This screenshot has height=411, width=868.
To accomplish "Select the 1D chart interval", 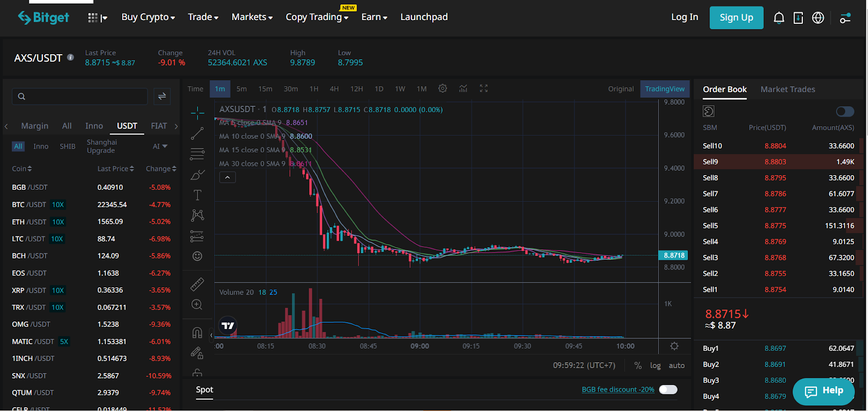I will (379, 89).
